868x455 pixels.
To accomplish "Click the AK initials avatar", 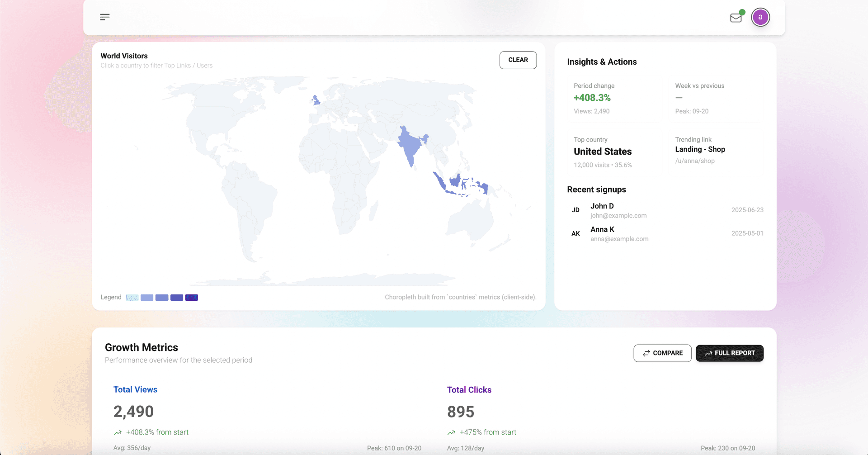I will [576, 234].
